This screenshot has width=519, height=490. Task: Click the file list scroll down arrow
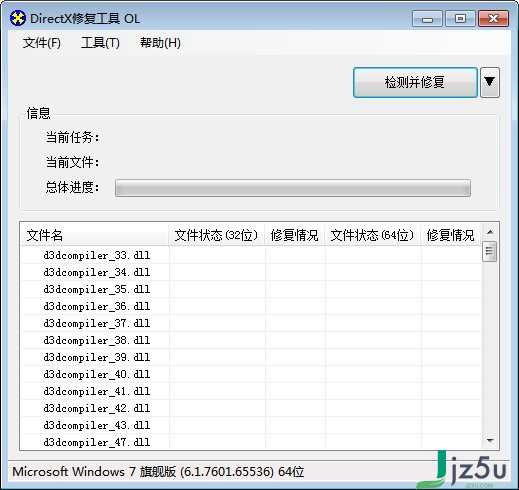pyautogui.click(x=490, y=441)
